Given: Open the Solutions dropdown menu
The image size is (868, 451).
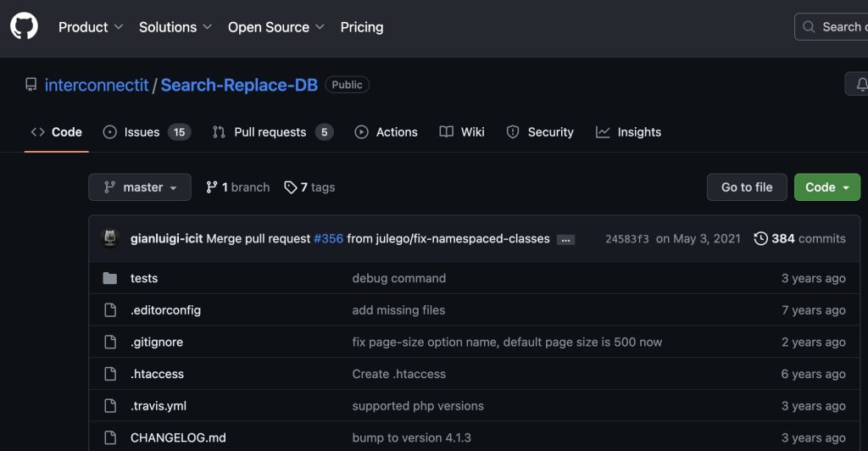Looking at the screenshot, I should 175,27.
